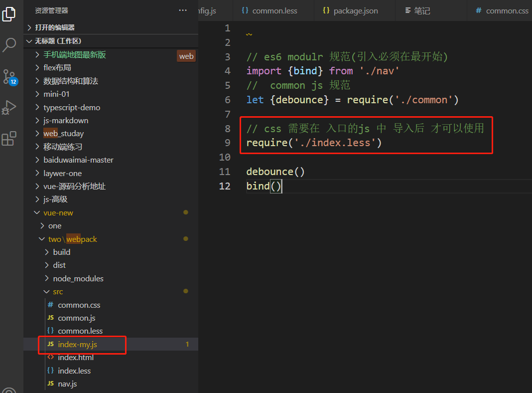The height and width of the screenshot is (393, 532).
Task: Open the Extensions view icon
Action: (9, 138)
